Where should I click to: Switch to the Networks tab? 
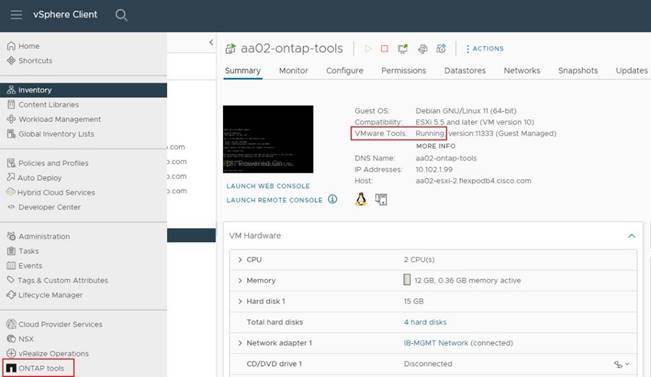(x=522, y=71)
